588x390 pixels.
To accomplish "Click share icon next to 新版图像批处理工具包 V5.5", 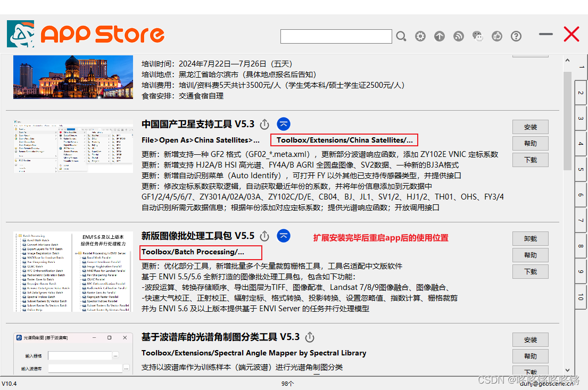I will click(265, 236).
